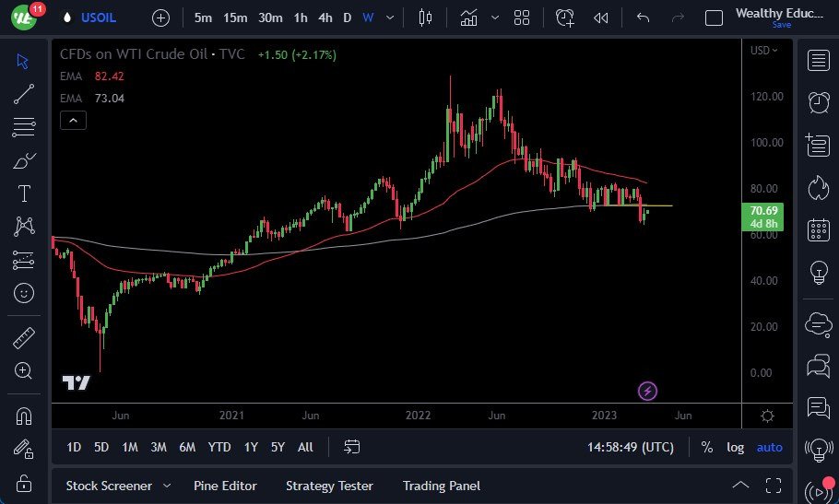The image size is (839, 504).
Task: Open the chart layout grid selector
Action: [x=522, y=18]
